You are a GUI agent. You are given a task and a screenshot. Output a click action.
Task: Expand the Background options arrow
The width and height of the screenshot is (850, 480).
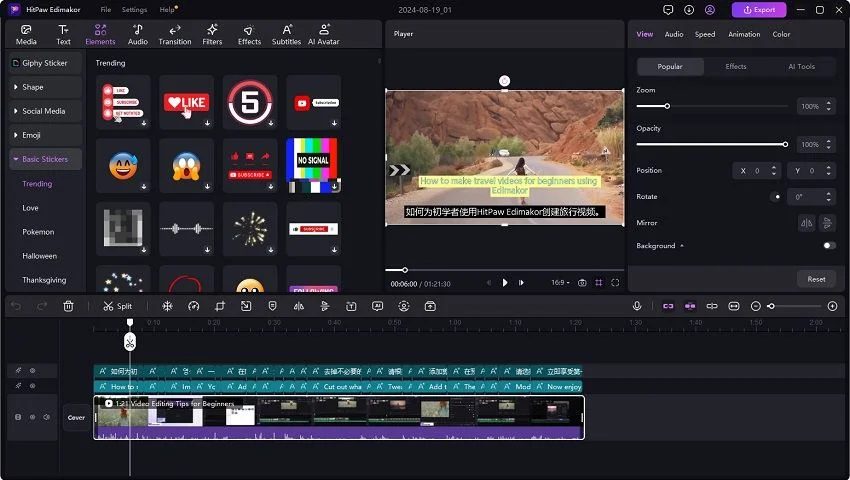click(682, 246)
